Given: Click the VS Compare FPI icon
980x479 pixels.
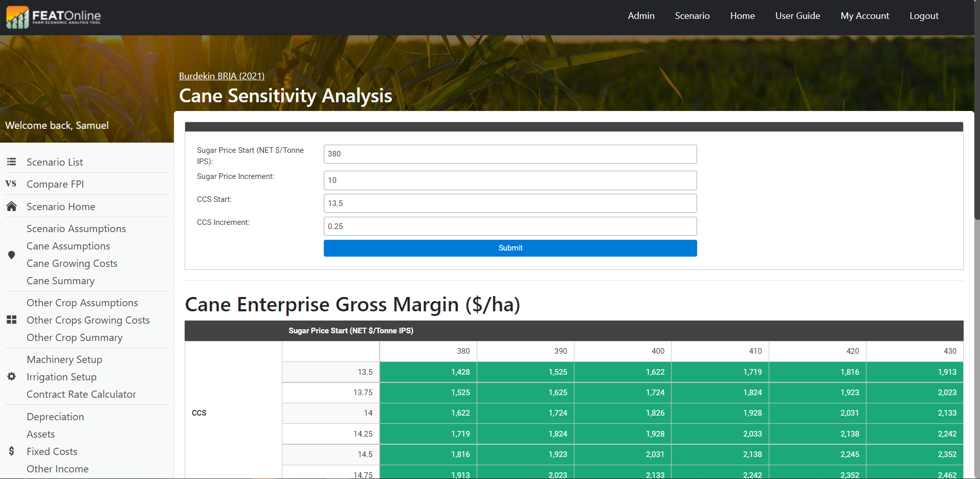Looking at the screenshot, I should (x=11, y=184).
